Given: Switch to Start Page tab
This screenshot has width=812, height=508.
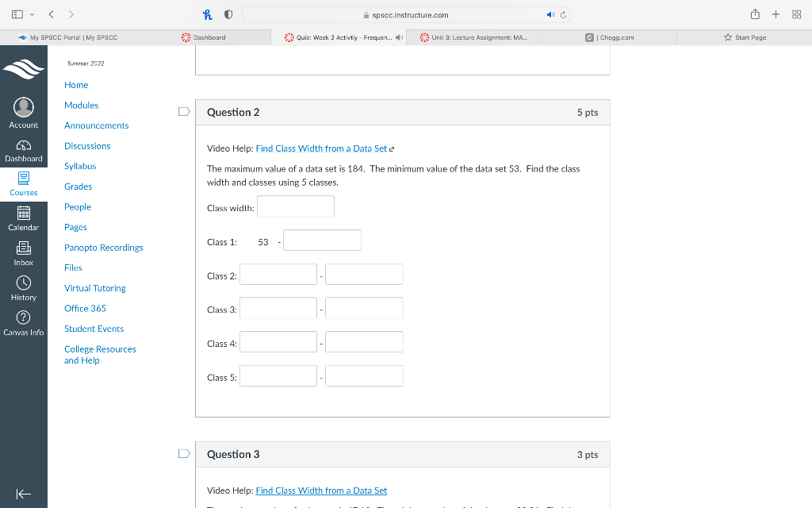Looking at the screenshot, I should point(745,37).
